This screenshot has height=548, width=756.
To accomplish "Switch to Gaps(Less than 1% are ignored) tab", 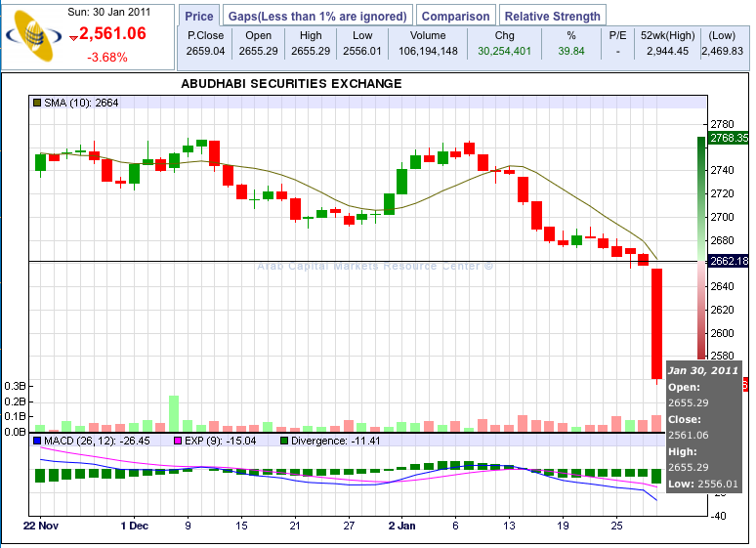I will [x=317, y=16].
